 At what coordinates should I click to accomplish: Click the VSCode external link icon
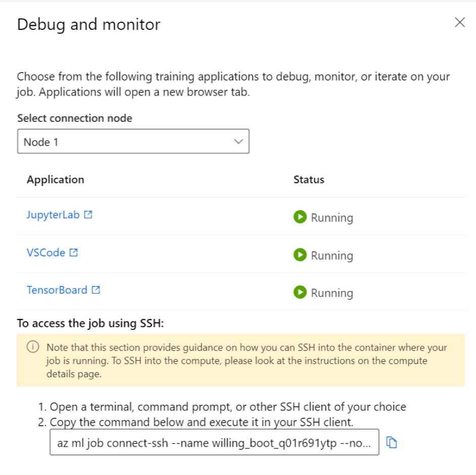74,252
